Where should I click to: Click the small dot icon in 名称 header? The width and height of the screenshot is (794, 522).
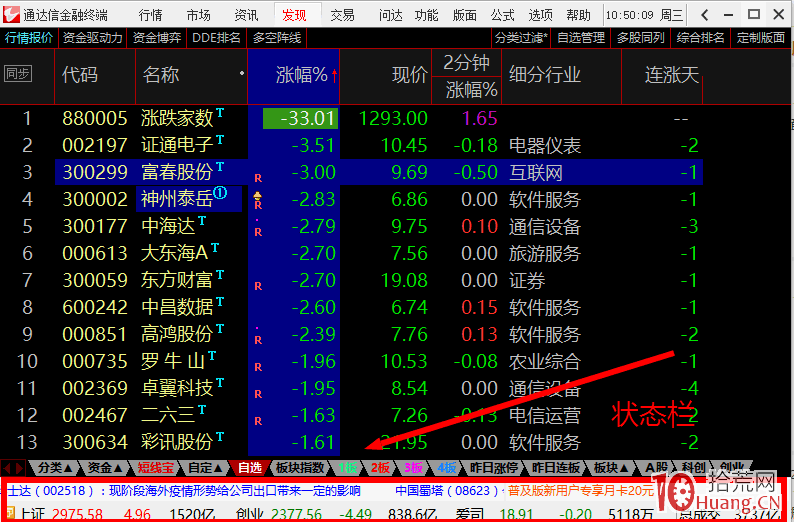[242, 73]
